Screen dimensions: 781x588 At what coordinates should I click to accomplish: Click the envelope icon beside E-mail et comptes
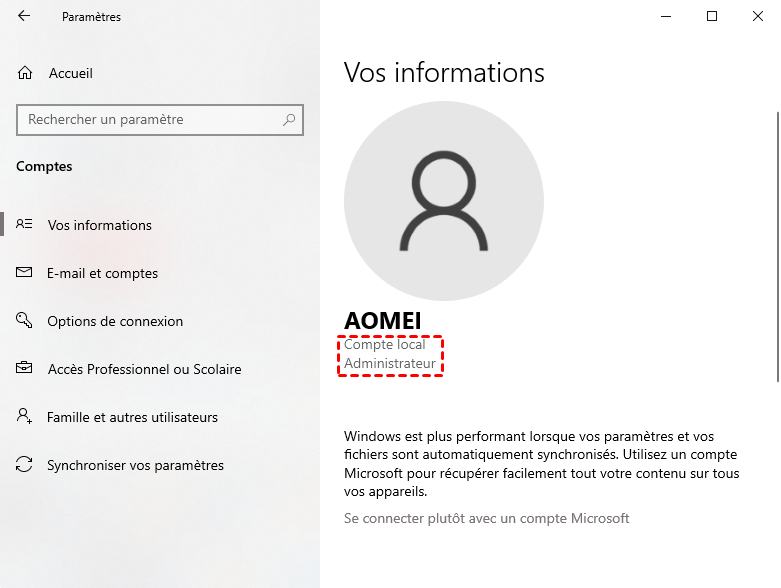[25, 273]
